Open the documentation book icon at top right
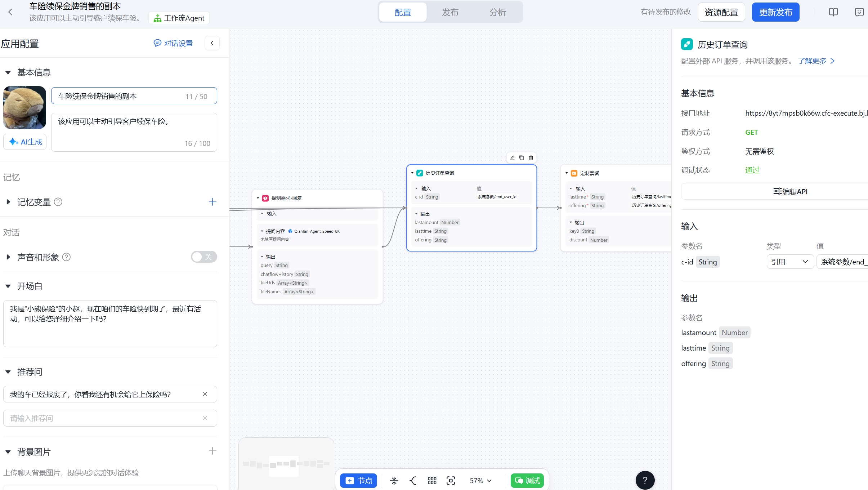Image resolution: width=868 pixels, height=490 pixels. 833,12
